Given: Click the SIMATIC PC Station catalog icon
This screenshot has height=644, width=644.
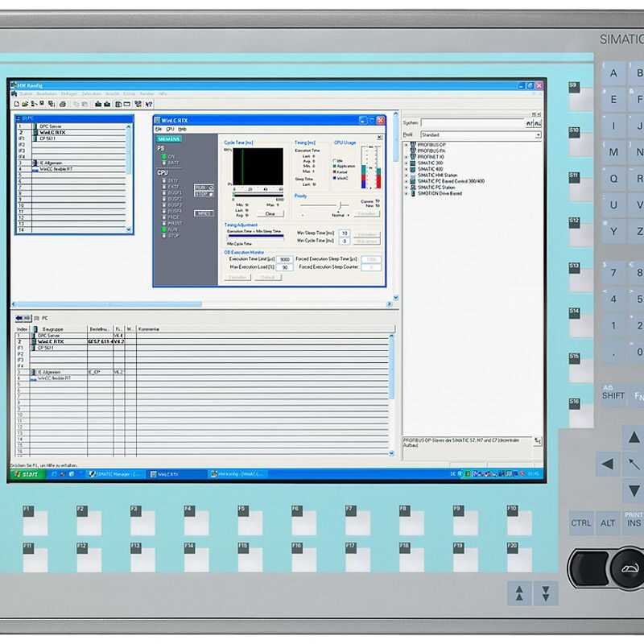Looking at the screenshot, I should (x=413, y=188).
